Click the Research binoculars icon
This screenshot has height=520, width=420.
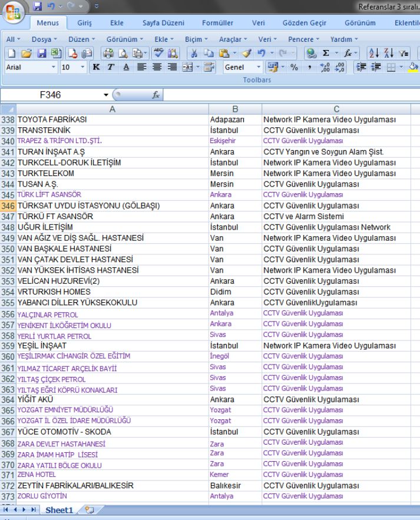pos(173,53)
